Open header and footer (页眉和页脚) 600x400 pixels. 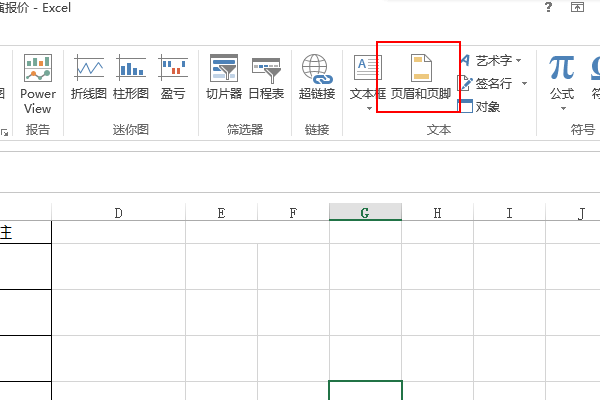coord(421,77)
